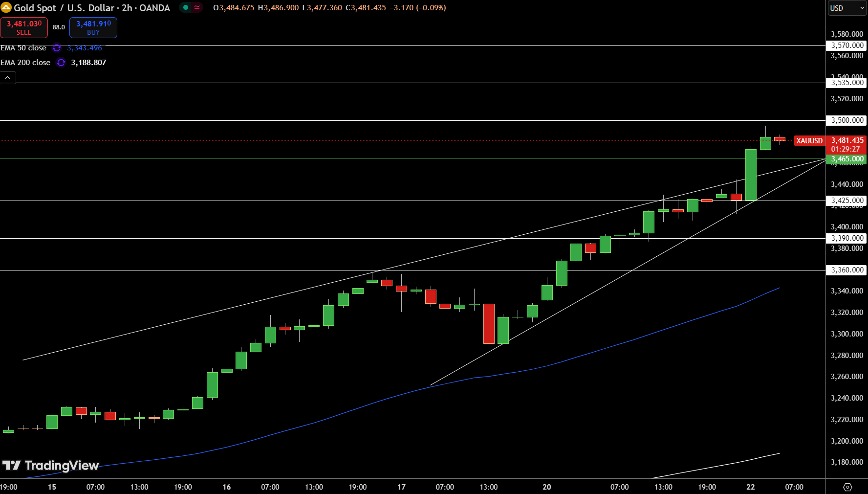Viewport: 868px width, 494px height.
Task: Click the green market status dot
Action: pos(186,8)
